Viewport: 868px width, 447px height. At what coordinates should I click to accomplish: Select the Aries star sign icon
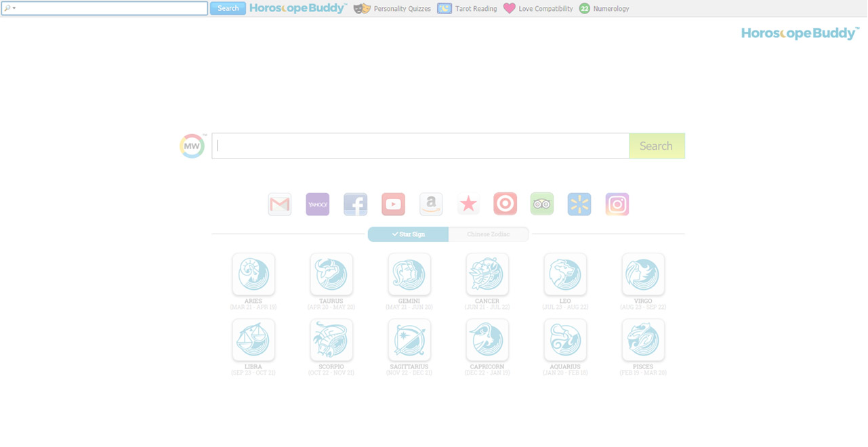[x=253, y=274]
